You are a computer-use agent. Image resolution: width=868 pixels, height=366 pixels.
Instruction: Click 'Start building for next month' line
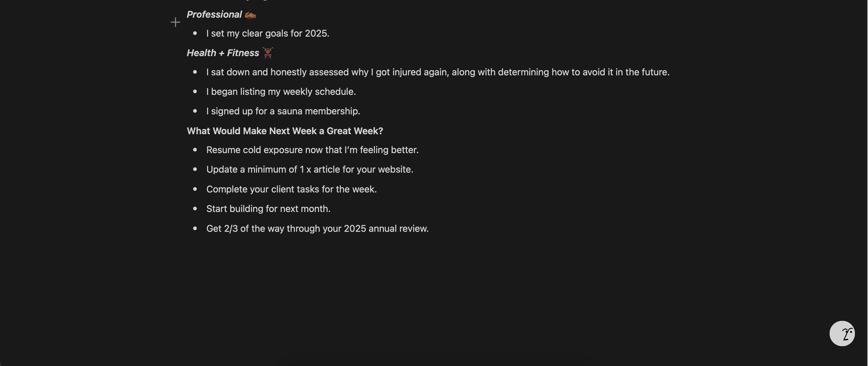point(268,209)
